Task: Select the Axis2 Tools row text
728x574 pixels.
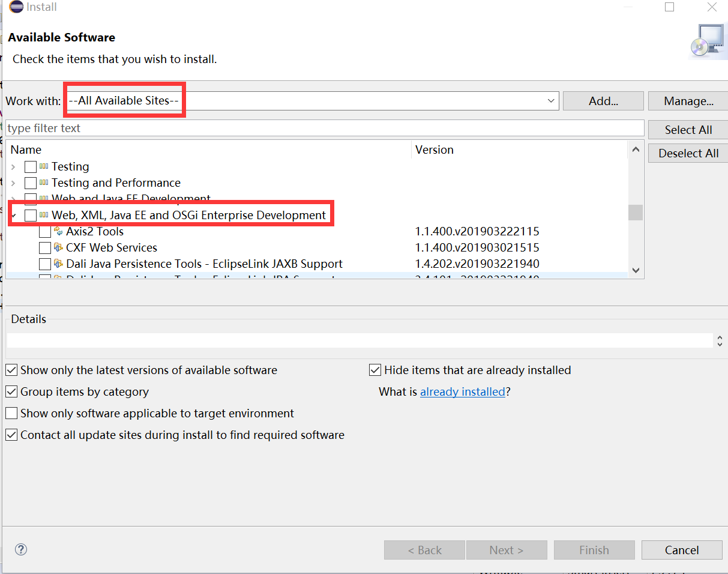Action: pyautogui.click(x=95, y=231)
